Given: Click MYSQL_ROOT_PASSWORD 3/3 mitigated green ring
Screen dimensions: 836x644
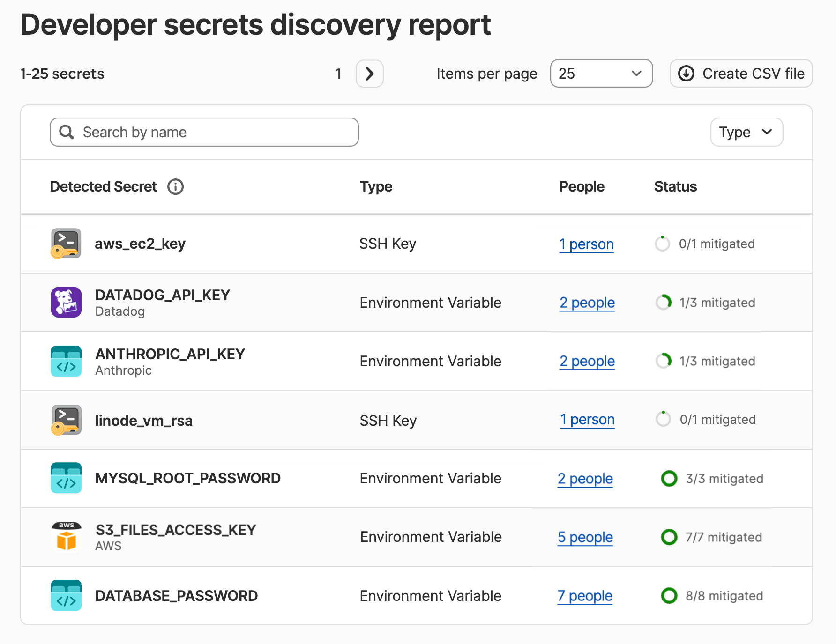Looking at the screenshot, I should click(669, 478).
